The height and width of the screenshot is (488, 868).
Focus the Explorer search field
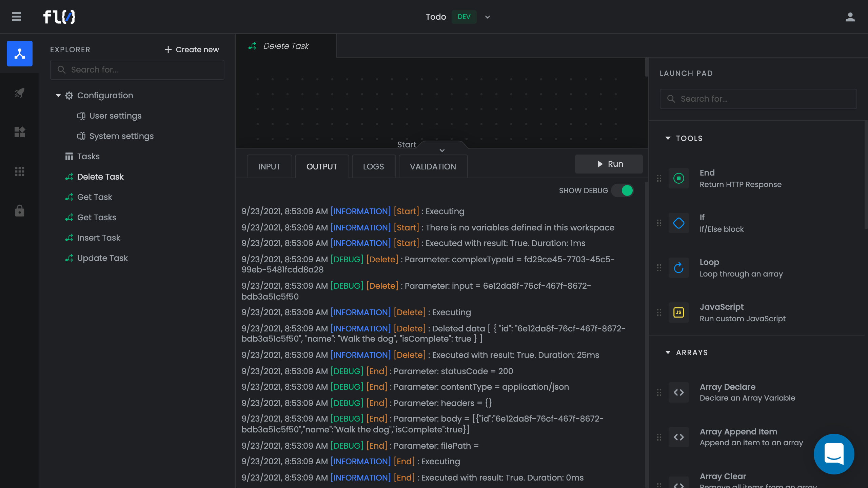click(x=137, y=70)
